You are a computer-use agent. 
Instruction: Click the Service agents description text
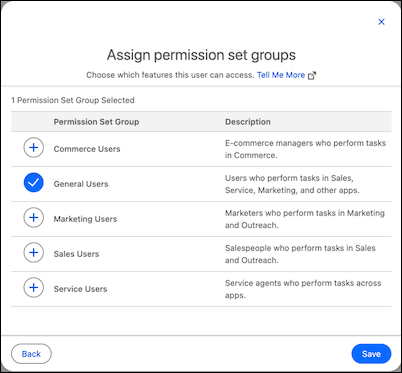tap(303, 289)
